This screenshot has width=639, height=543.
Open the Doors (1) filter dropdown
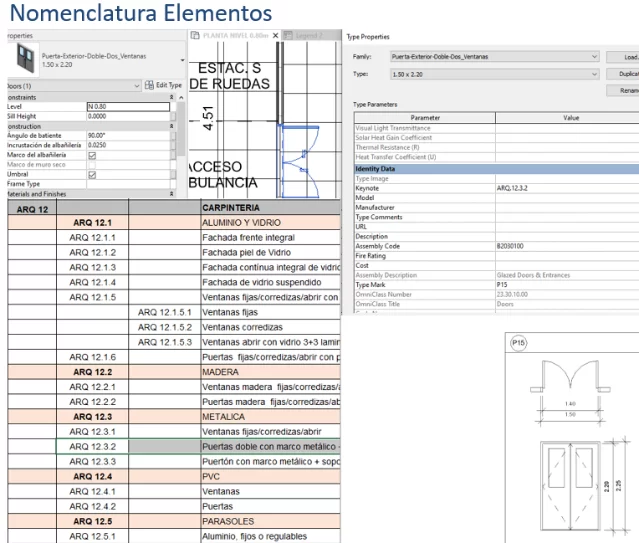[x=136, y=87]
